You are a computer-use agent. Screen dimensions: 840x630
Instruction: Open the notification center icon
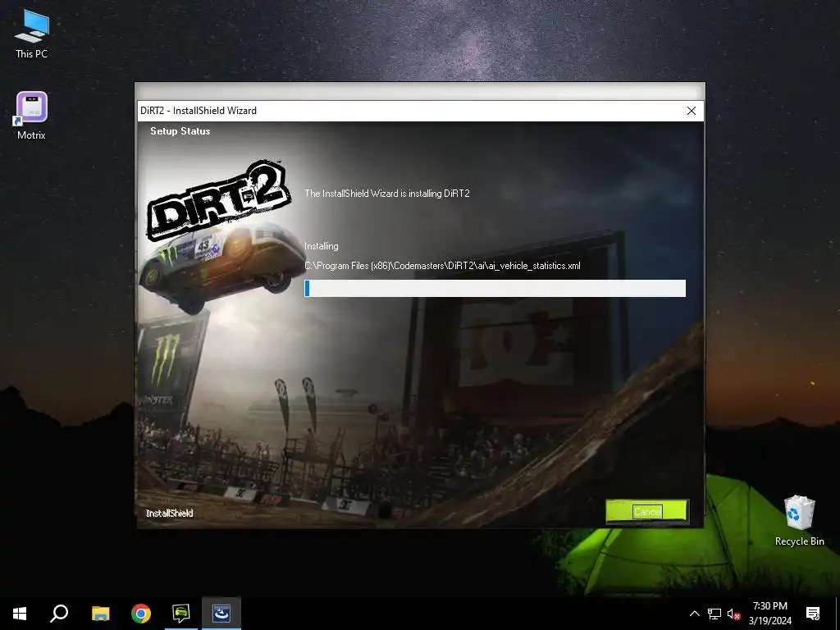click(813, 614)
